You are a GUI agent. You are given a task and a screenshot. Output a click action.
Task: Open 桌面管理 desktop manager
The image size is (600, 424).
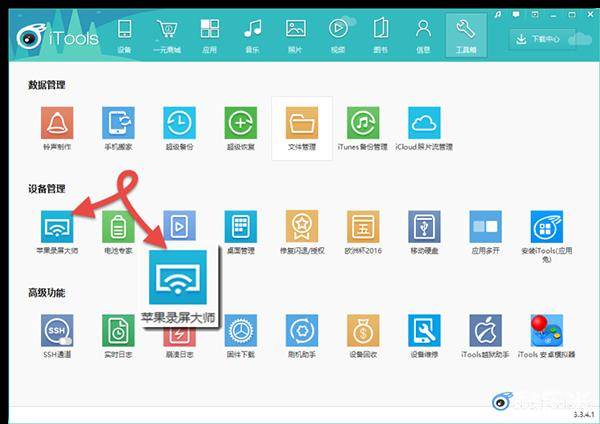(241, 227)
